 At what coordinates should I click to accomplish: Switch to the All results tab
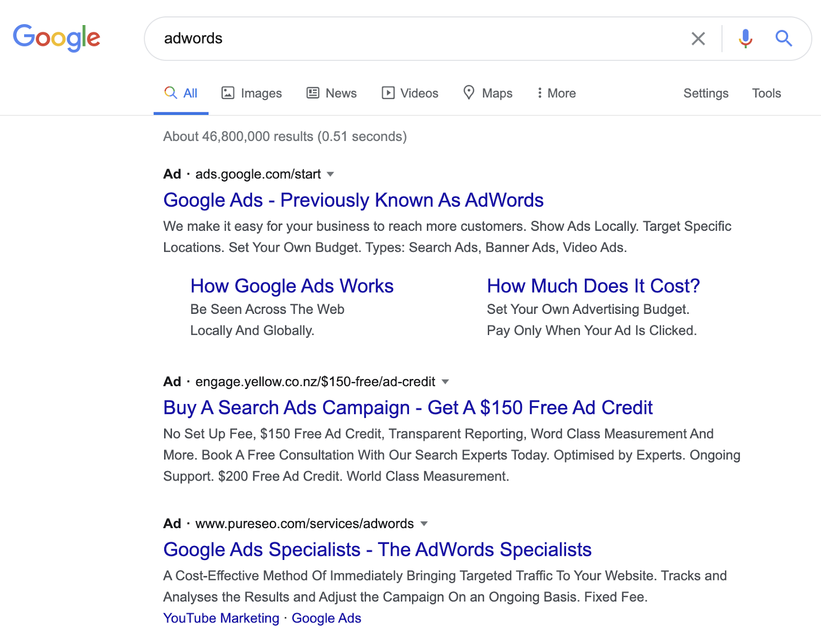coord(181,93)
